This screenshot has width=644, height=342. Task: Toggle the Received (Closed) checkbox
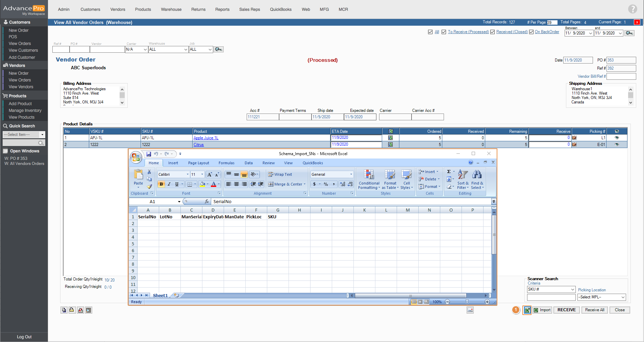(492, 32)
